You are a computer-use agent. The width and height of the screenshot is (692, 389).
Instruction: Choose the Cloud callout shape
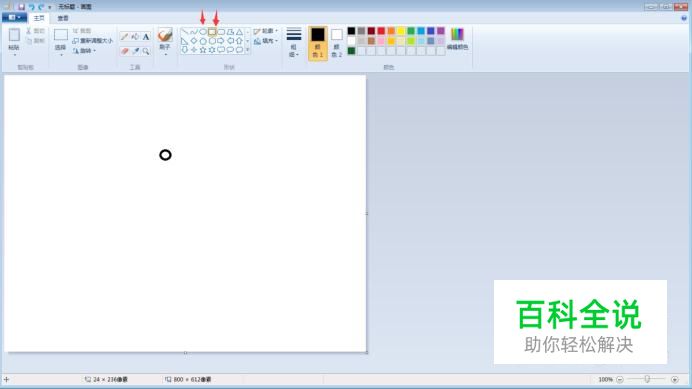pyautogui.click(x=239, y=50)
